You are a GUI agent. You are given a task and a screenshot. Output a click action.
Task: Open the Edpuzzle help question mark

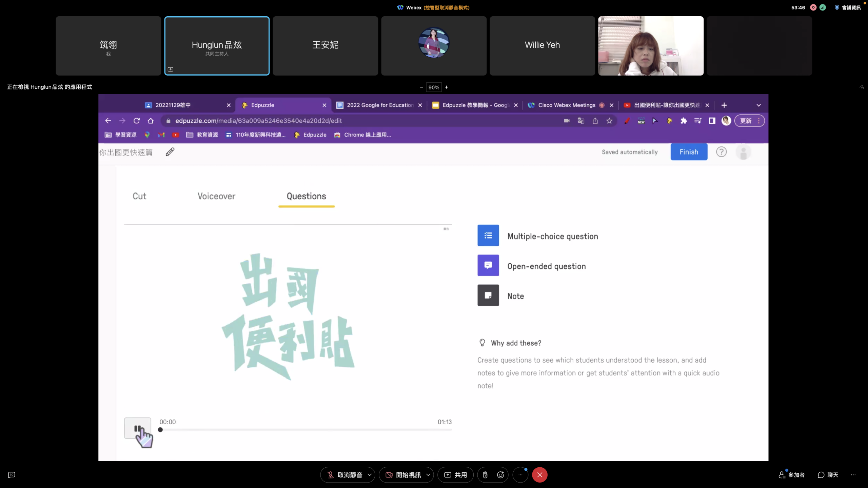click(721, 152)
